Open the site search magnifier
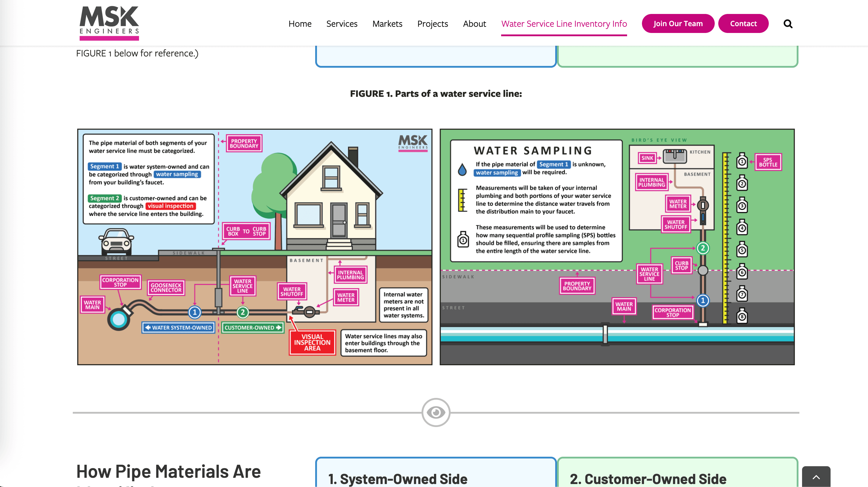The height and width of the screenshot is (487, 868). pos(788,23)
